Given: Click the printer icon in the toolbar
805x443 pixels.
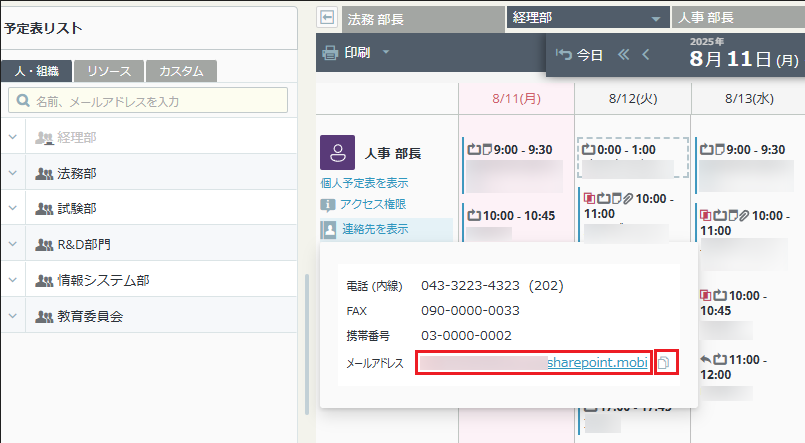Looking at the screenshot, I should (330, 53).
